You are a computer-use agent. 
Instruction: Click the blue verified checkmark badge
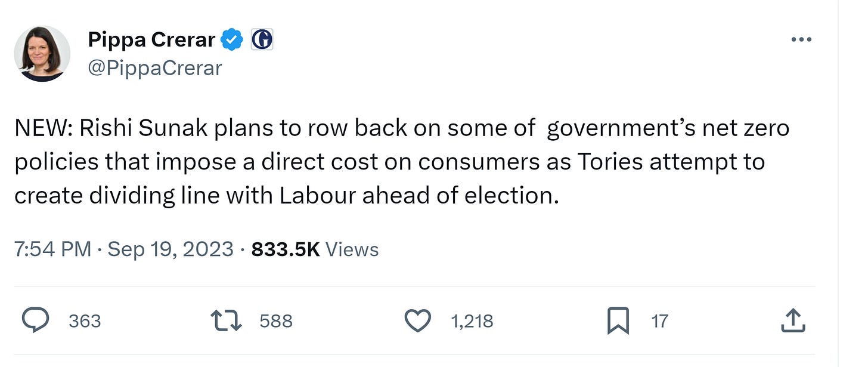(232, 40)
